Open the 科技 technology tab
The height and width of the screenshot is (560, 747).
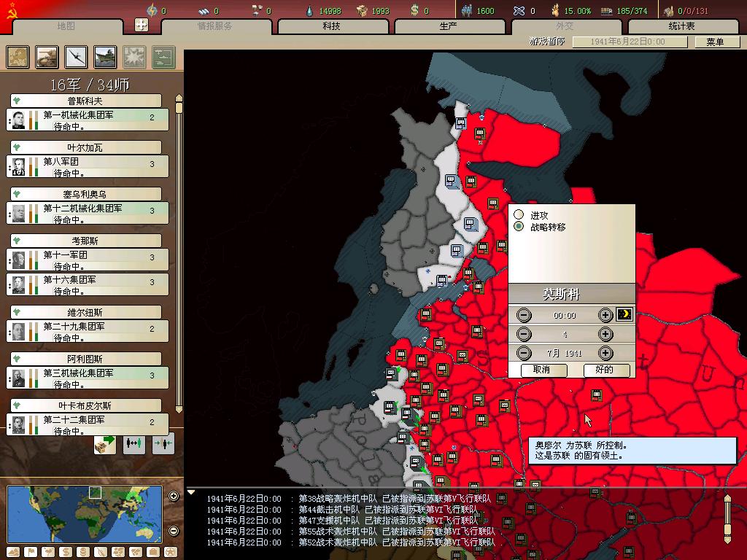(x=332, y=26)
